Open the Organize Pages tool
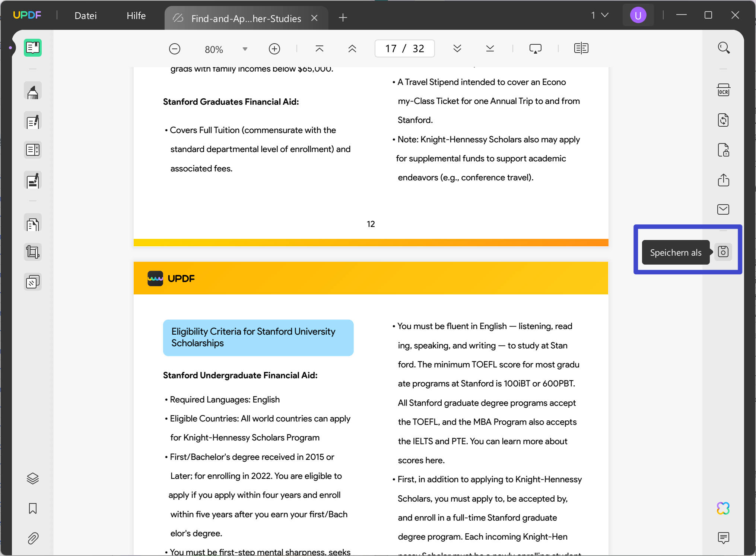The height and width of the screenshot is (556, 756). [x=33, y=224]
